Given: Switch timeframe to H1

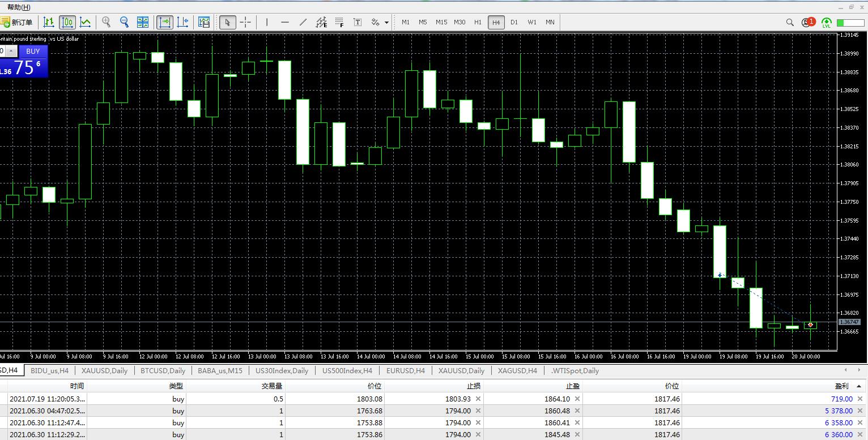Looking at the screenshot, I should [x=478, y=22].
